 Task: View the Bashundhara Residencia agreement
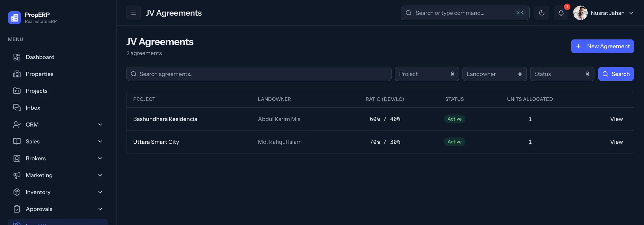click(x=616, y=119)
